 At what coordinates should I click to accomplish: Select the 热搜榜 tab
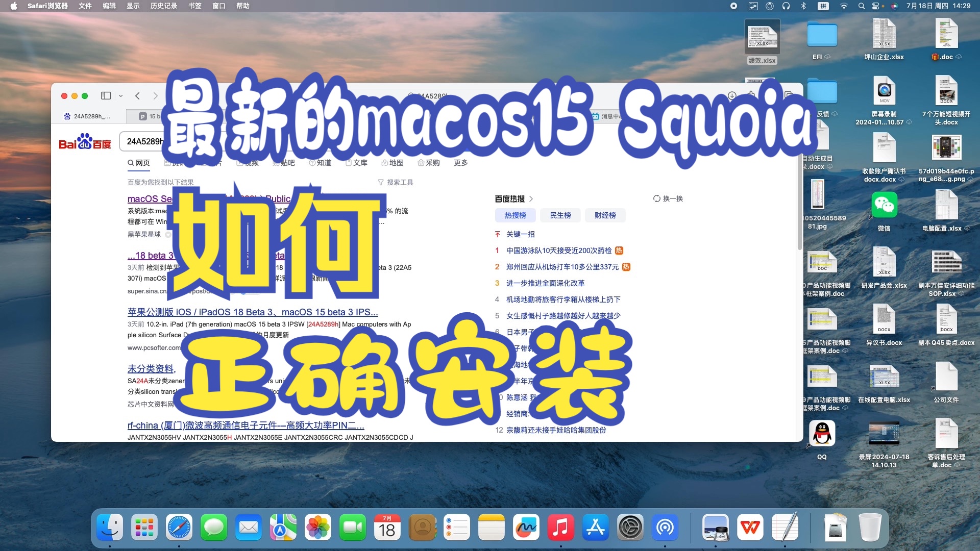pyautogui.click(x=515, y=215)
